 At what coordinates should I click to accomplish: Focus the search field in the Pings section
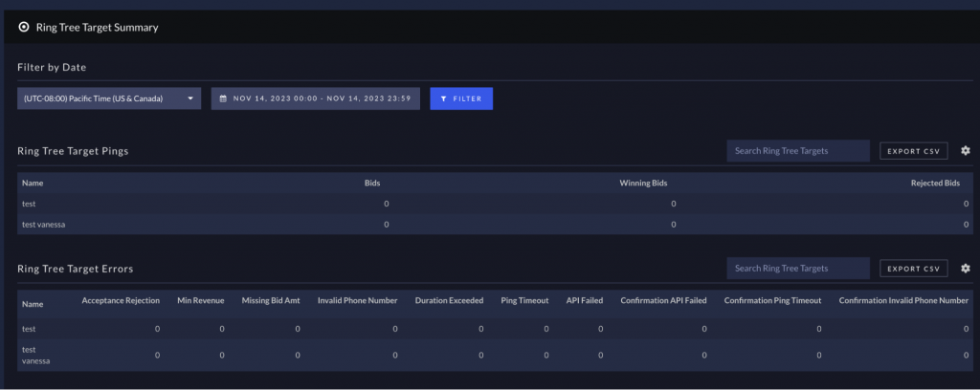pyautogui.click(x=797, y=151)
